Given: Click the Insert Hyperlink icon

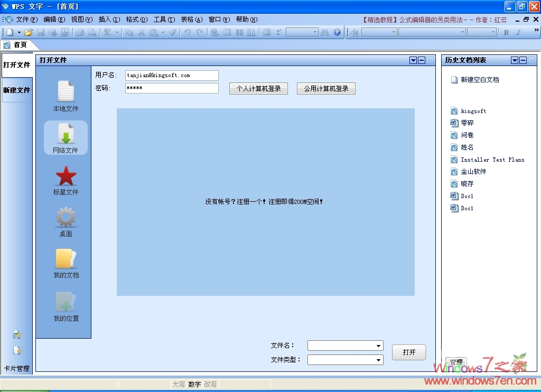Looking at the screenshot, I should click(215, 32).
